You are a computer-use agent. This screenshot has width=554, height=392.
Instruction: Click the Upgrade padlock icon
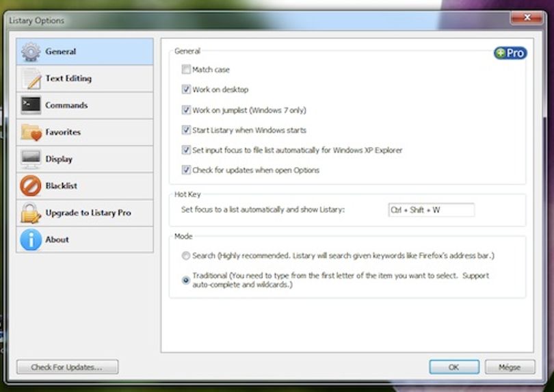click(31, 213)
